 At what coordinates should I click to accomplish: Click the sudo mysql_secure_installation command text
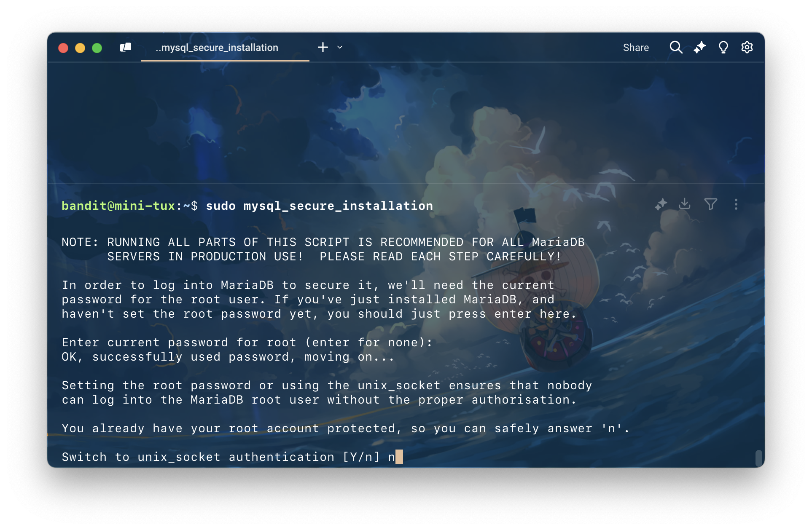tap(319, 206)
